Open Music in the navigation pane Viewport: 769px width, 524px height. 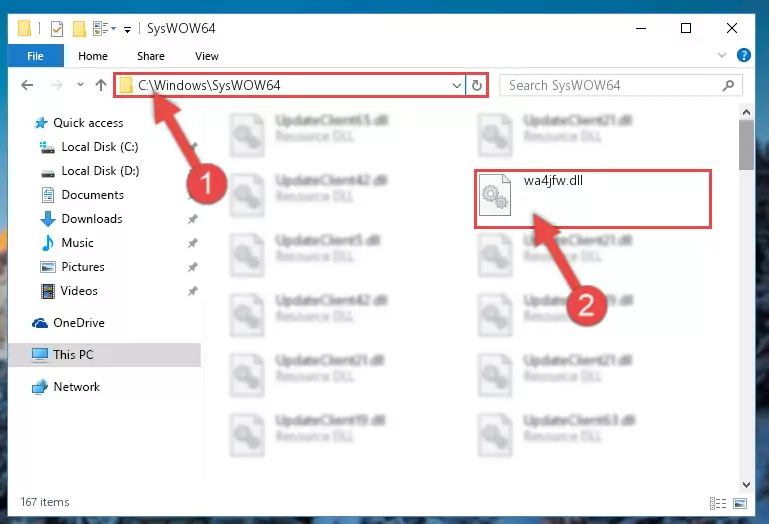click(77, 243)
